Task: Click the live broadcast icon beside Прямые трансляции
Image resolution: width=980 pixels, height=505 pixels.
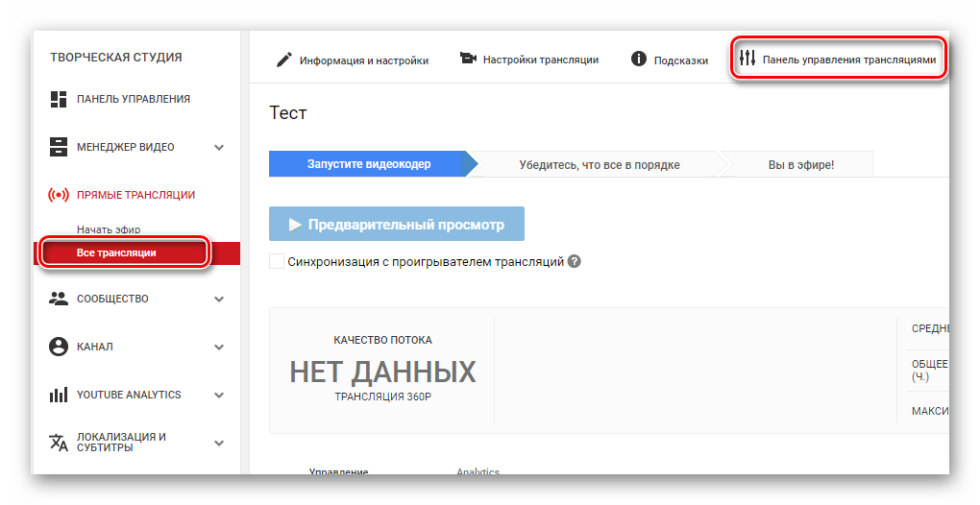Action: point(59,195)
